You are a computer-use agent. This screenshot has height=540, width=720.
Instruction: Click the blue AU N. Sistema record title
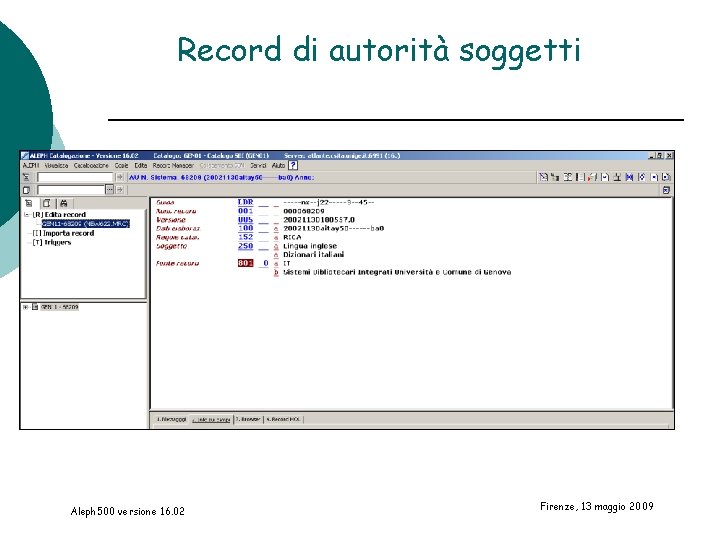pos(221,177)
